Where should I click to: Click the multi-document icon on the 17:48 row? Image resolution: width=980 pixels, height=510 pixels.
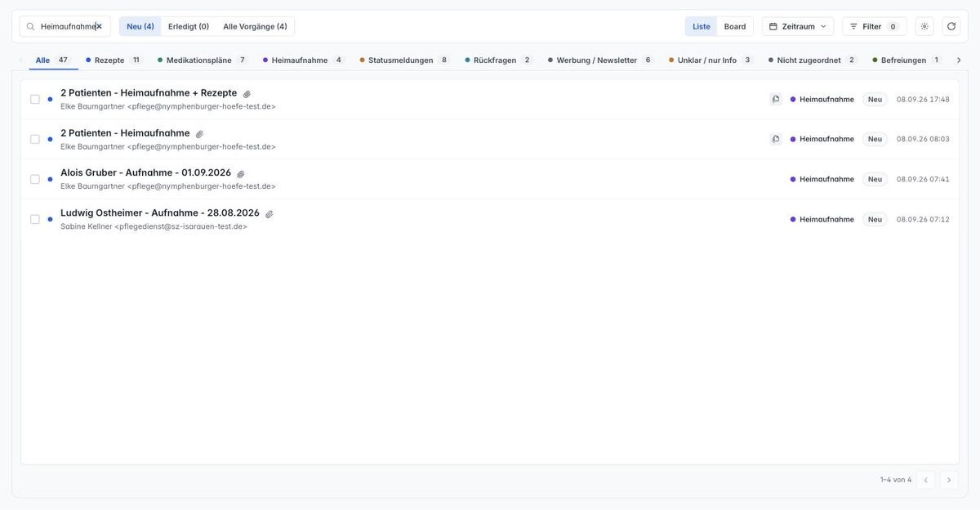776,99
